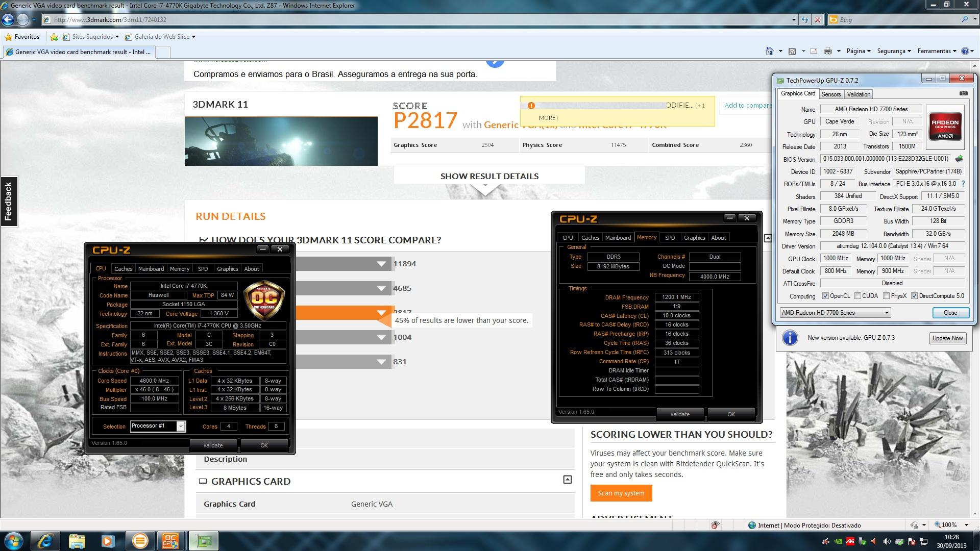The width and height of the screenshot is (980, 551).
Task: Click the 3DMark 11 screenshot thumbnail
Action: (x=281, y=141)
